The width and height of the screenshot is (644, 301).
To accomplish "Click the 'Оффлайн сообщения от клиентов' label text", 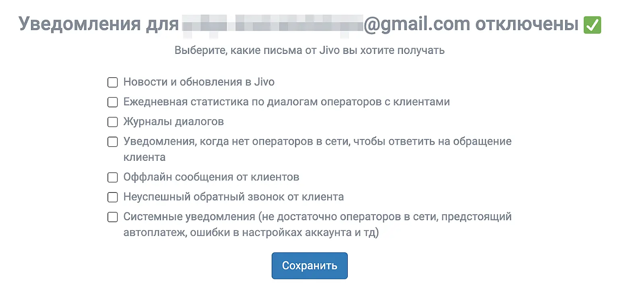I will pyautogui.click(x=211, y=177).
